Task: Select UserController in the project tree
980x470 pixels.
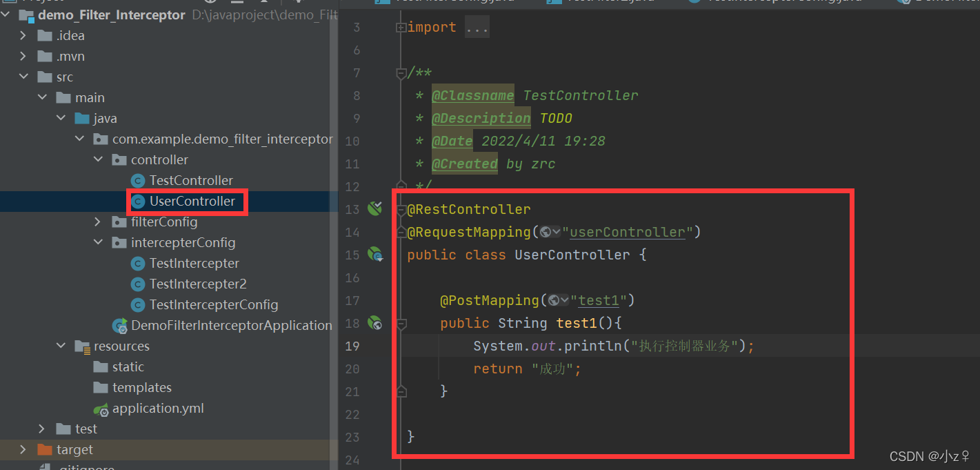Action: click(x=192, y=202)
